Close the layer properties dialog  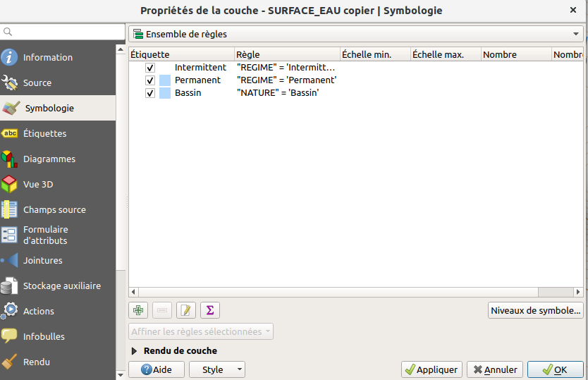click(573, 10)
